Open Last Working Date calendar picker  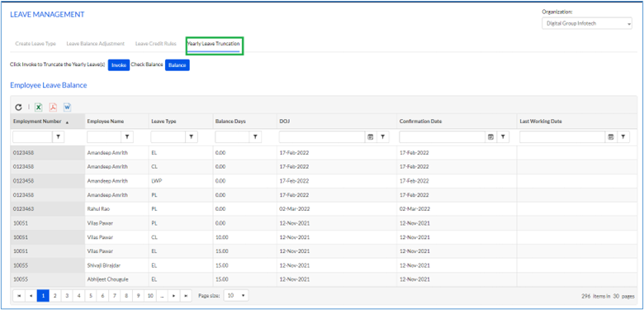(x=611, y=137)
